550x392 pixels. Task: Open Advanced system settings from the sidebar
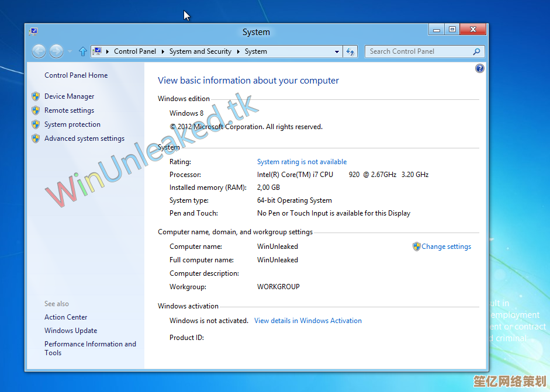(x=84, y=138)
